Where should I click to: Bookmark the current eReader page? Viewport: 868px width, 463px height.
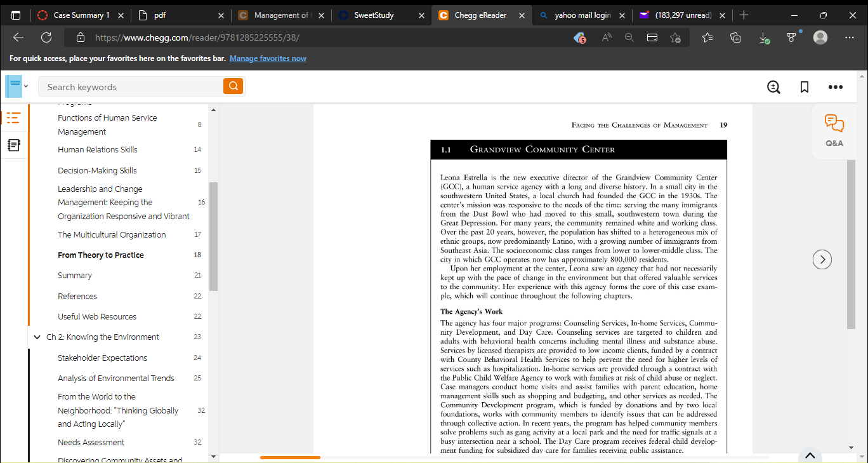(805, 87)
